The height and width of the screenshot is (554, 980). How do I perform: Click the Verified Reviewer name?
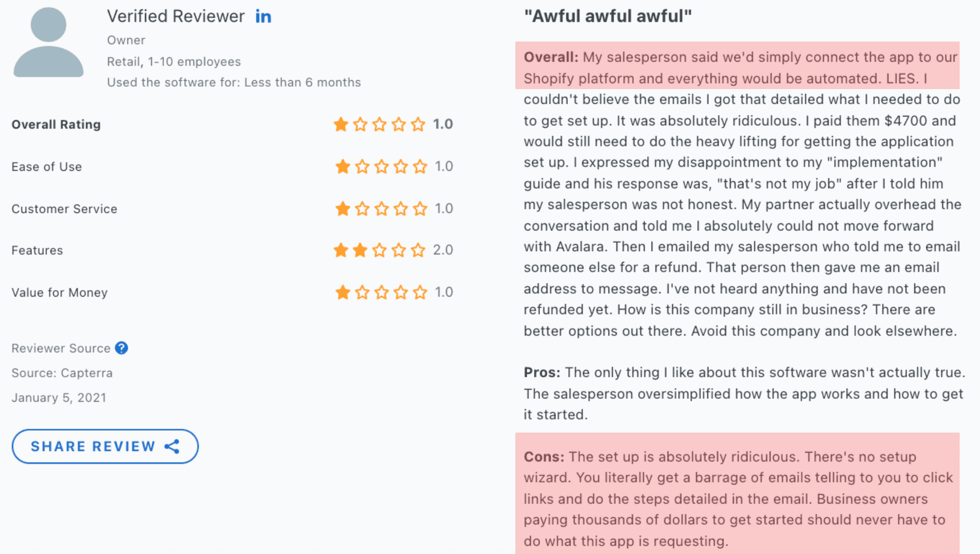pos(176,16)
